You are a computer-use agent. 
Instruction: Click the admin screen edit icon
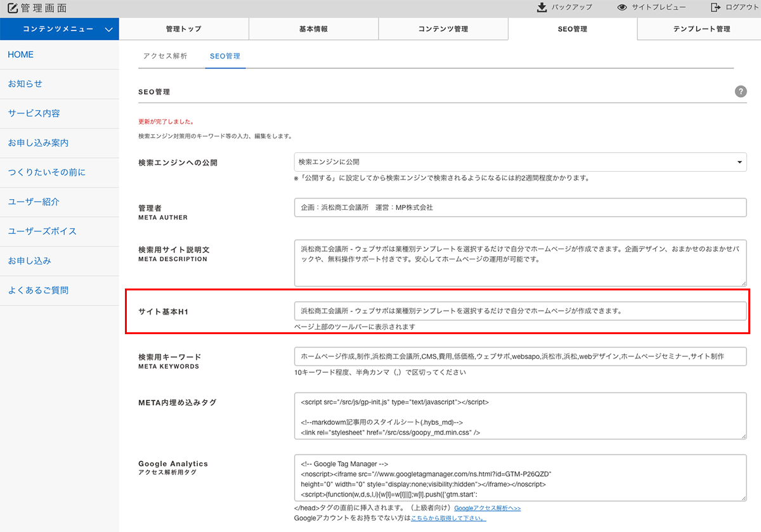pyautogui.click(x=12, y=8)
